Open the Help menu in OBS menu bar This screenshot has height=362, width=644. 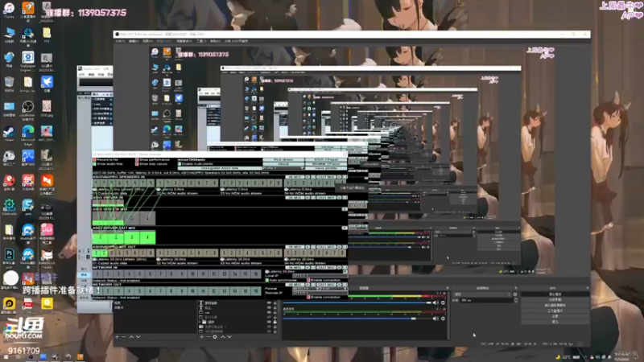point(215,41)
